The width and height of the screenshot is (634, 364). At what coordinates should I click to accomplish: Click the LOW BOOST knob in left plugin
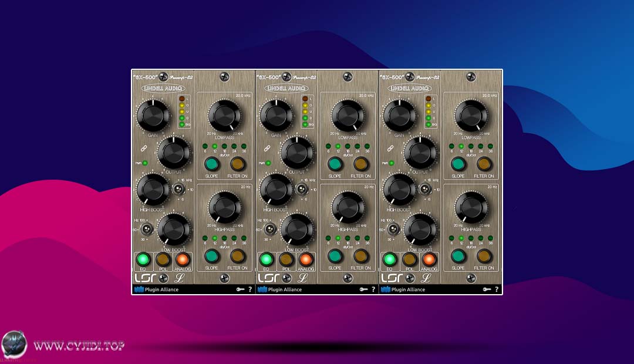[173, 230]
